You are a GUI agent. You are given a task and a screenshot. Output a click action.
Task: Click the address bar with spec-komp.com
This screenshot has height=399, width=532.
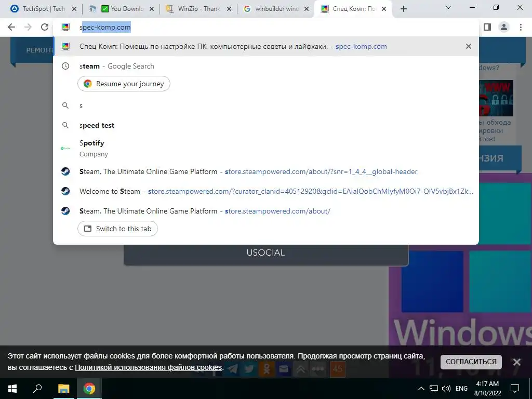coord(265,27)
